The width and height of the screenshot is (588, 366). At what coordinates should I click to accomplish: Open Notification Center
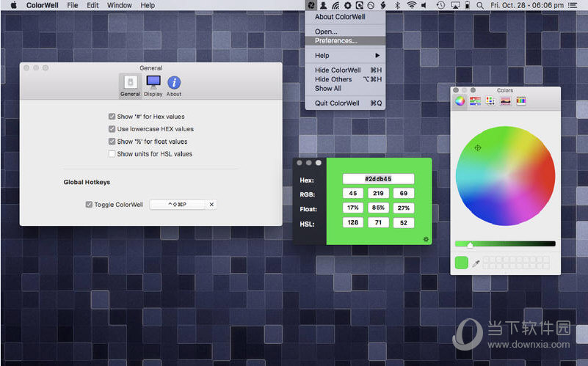pyautogui.click(x=573, y=5)
